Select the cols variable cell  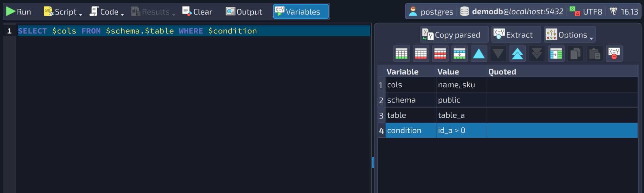coord(411,85)
